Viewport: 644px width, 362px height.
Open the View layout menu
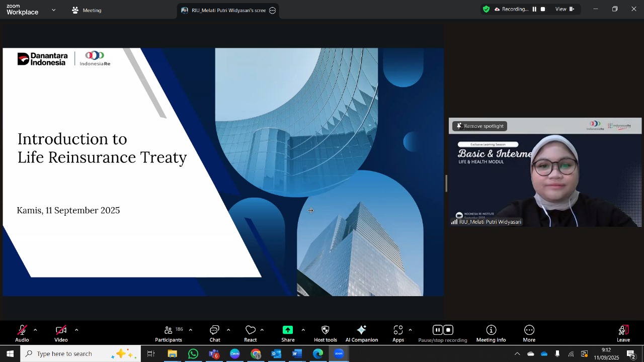[564, 9]
